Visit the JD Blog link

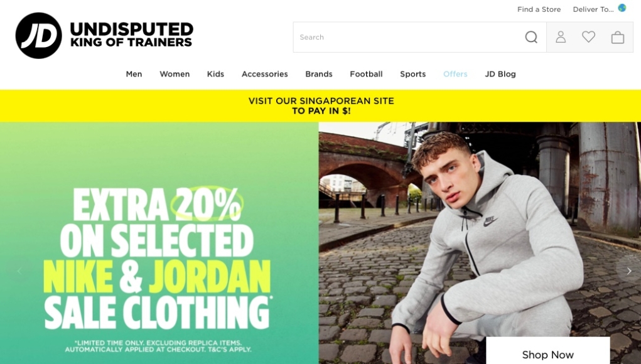point(500,74)
